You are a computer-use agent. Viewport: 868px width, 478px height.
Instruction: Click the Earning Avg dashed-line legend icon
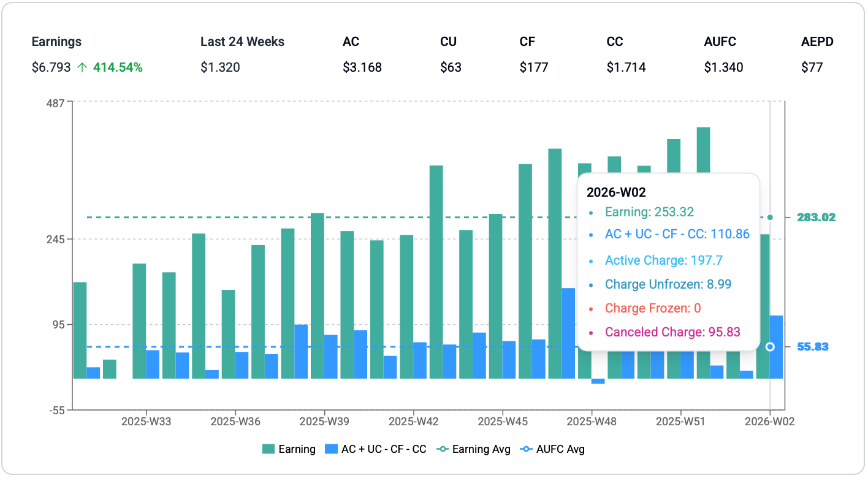tap(442, 449)
